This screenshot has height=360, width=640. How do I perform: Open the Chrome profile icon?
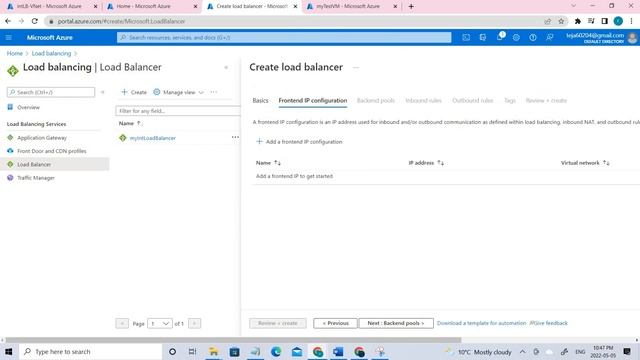(x=618, y=21)
